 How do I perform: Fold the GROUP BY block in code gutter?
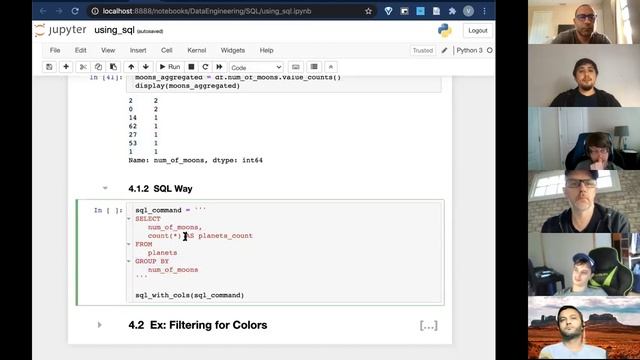coord(129,261)
